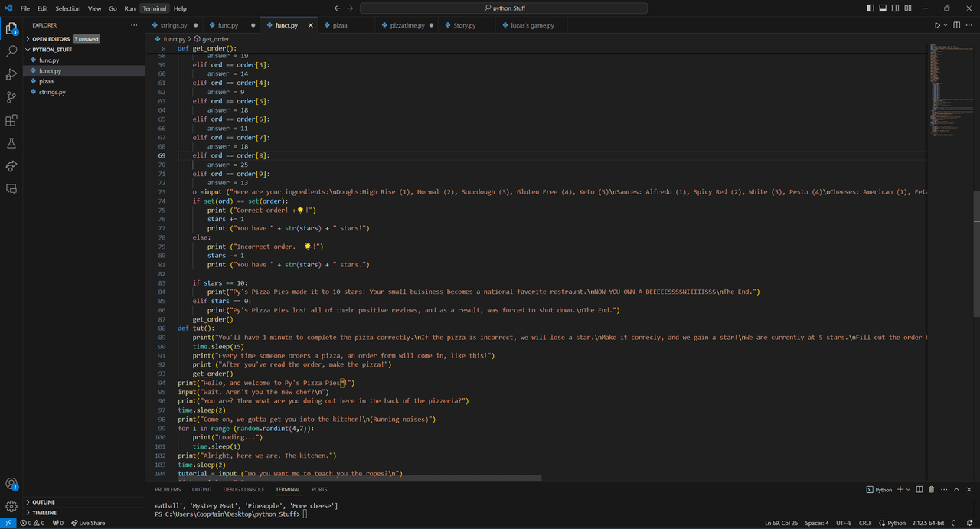This screenshot has height=529, width=980.
Task: Open the Search view in activity bar
Action: (x=11, y=51)
